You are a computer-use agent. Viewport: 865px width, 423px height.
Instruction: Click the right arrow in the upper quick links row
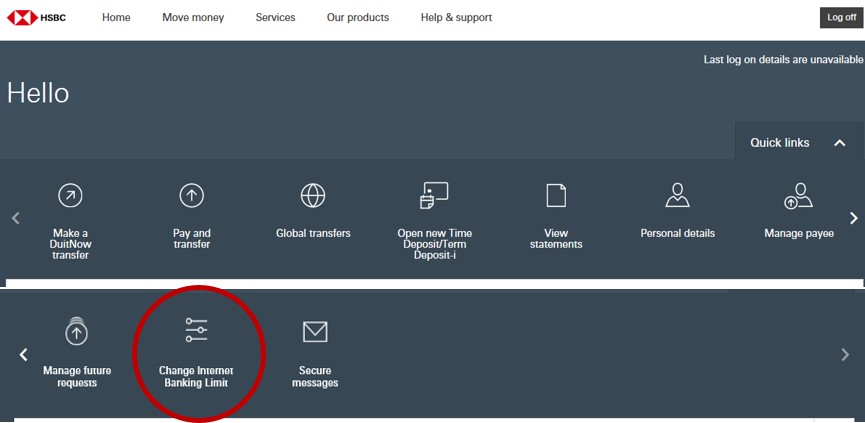click(x=853, y=218)
